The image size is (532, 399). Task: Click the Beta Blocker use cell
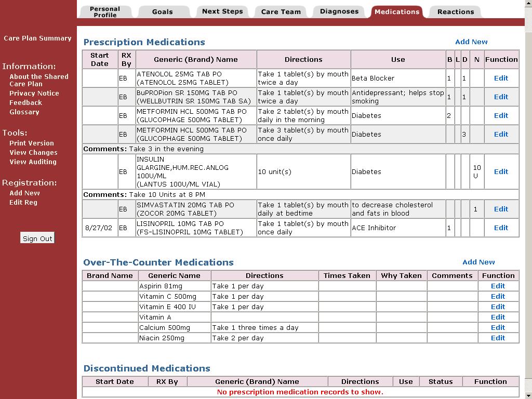pyautogui.click(x=398, y=78)
